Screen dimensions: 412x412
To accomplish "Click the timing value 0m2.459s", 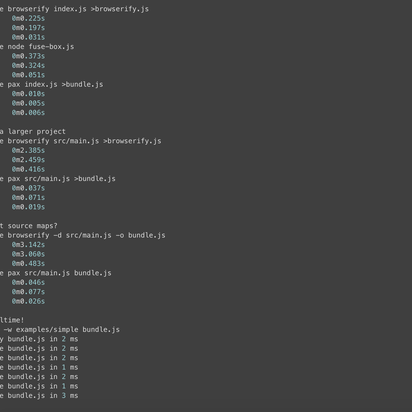I will (28, 160).
